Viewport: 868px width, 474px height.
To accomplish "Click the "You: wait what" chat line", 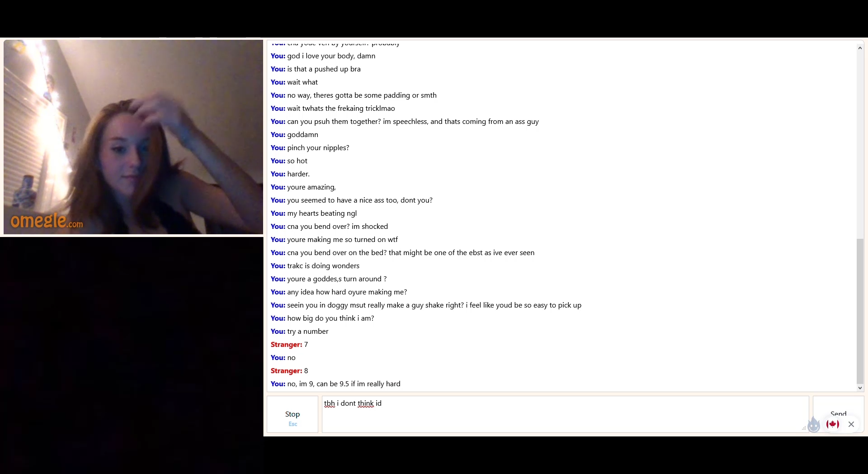I will [x=294, y=82].
